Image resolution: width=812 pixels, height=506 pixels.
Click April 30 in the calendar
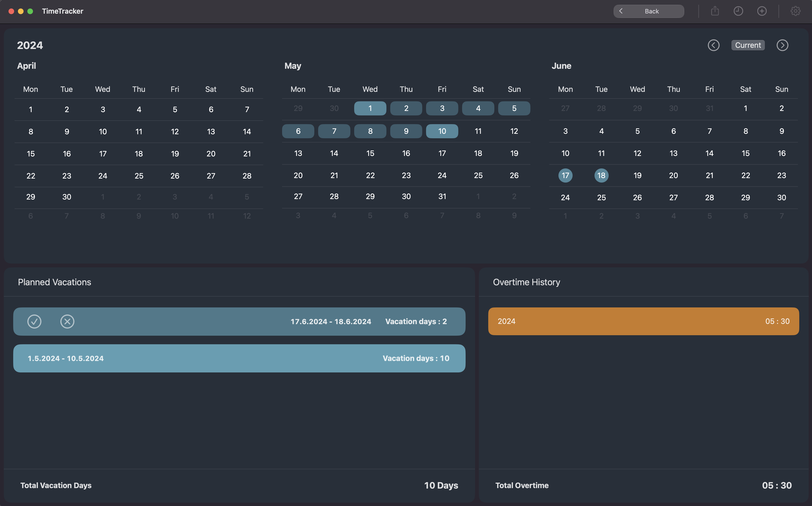pyautogui.click(x=67, y=197)
